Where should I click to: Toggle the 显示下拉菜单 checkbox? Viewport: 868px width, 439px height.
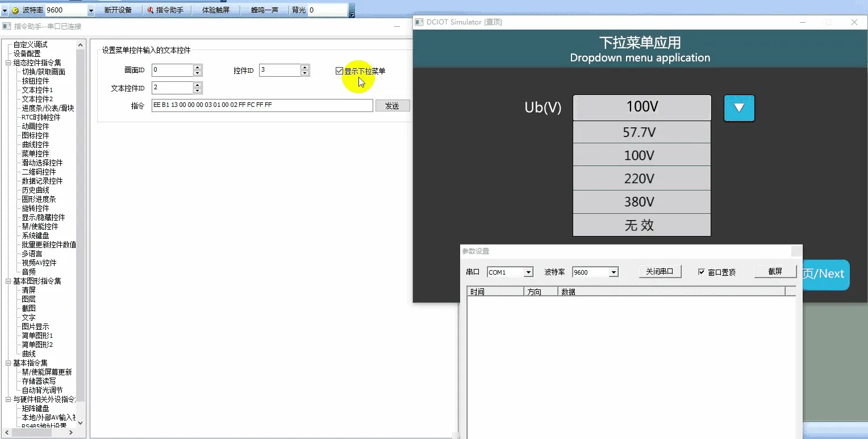[339, 71]
